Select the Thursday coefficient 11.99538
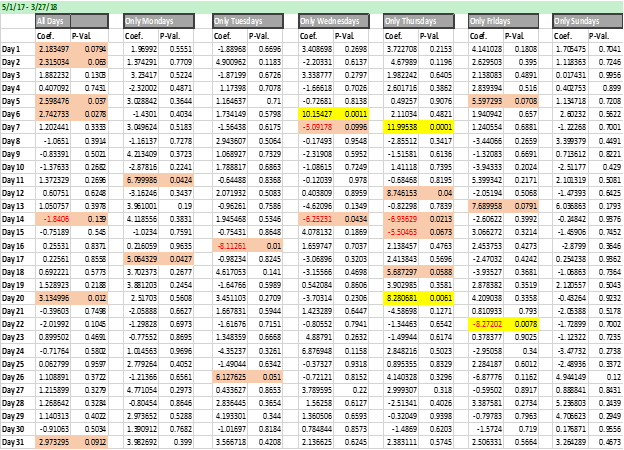 401,127
